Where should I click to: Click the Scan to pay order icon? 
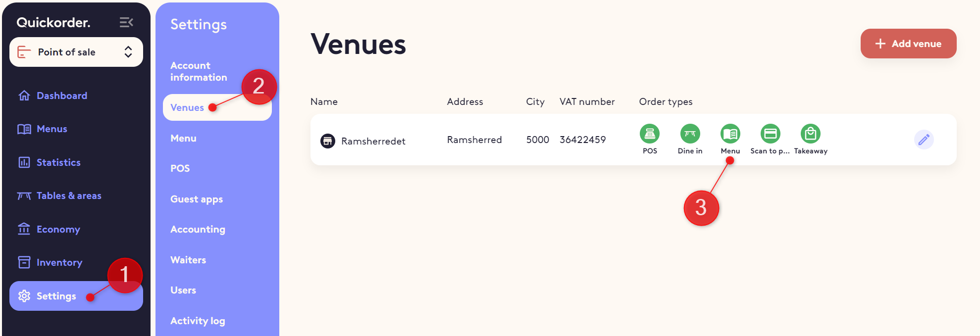pyautogui.click(x=771, y=134)
